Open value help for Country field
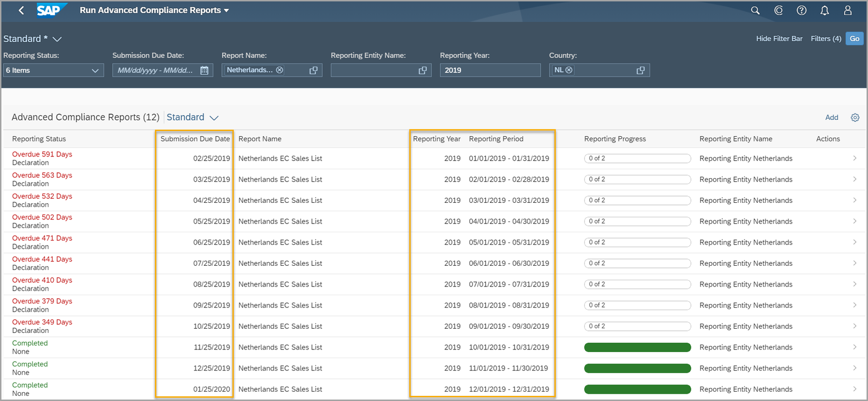This screenshot has width=868, height=401. (x=641, y=70)
